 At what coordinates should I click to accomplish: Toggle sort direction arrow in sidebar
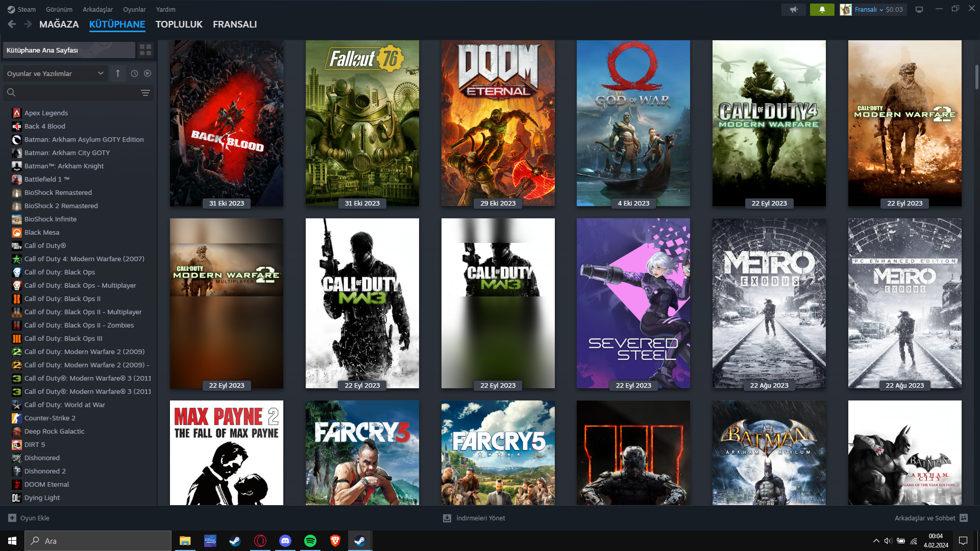point(118,73)
